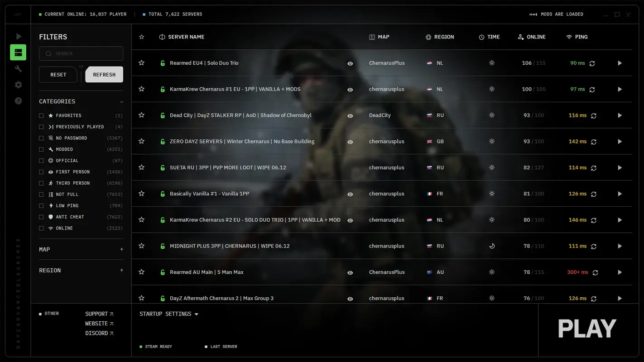Image resolution: width=644 pixels, height=362 pixels.
Task: Open the STARTUP SETTINGS dropdown
Action: pos(168,314)
